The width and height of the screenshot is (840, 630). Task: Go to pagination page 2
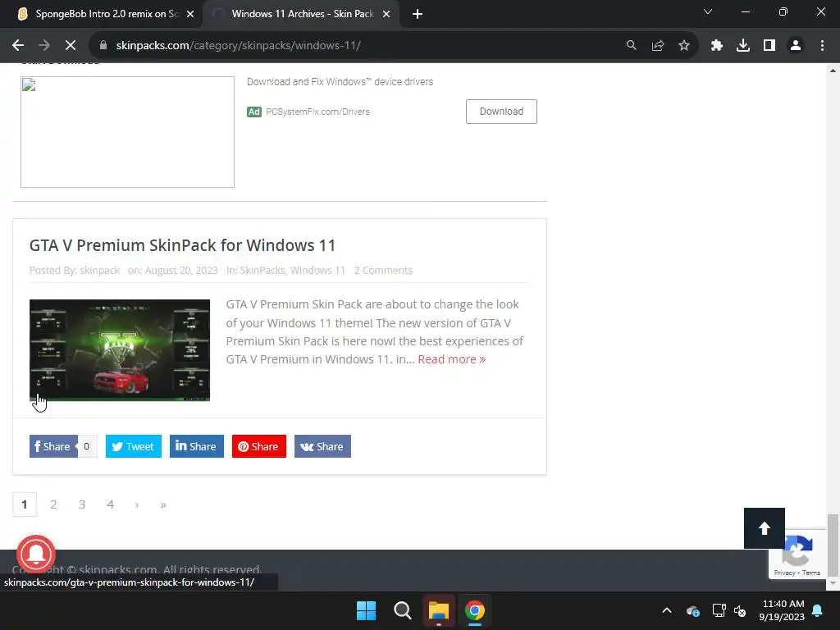53,504
